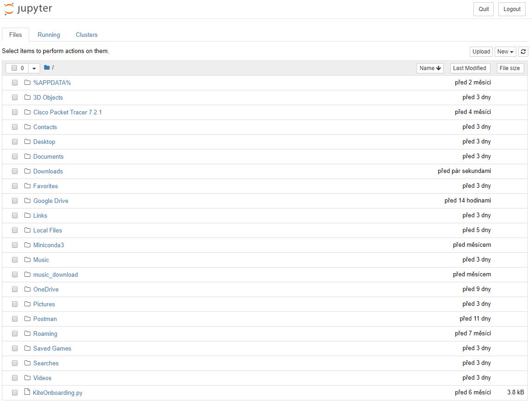Check the box for Desktop folder
Image resolution: width=532 pixels, height=411 pixels.
pos(15,142)
